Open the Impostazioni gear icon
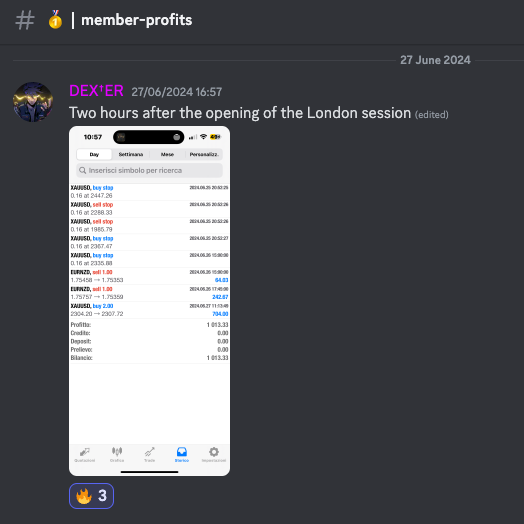524x524 pixels. click(x=214, y=455)
